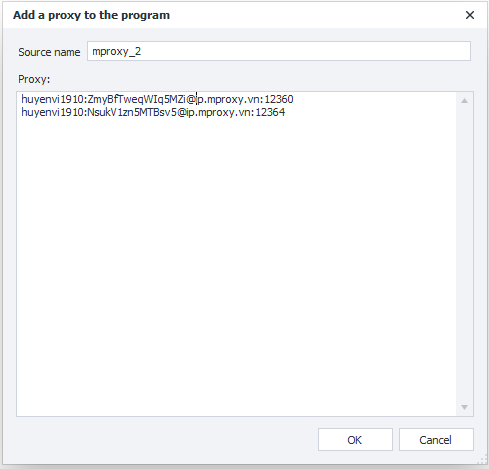Click the resize grip in dialog corner

(x=482, y=460)
